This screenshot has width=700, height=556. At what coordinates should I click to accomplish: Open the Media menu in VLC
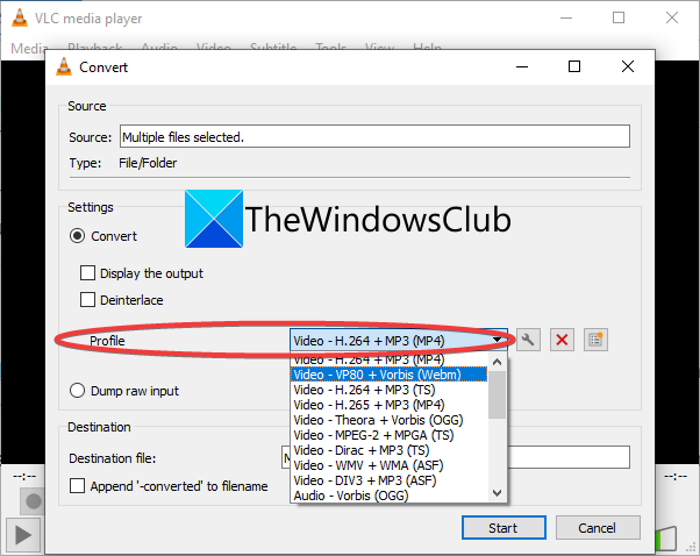pos(29,48)
